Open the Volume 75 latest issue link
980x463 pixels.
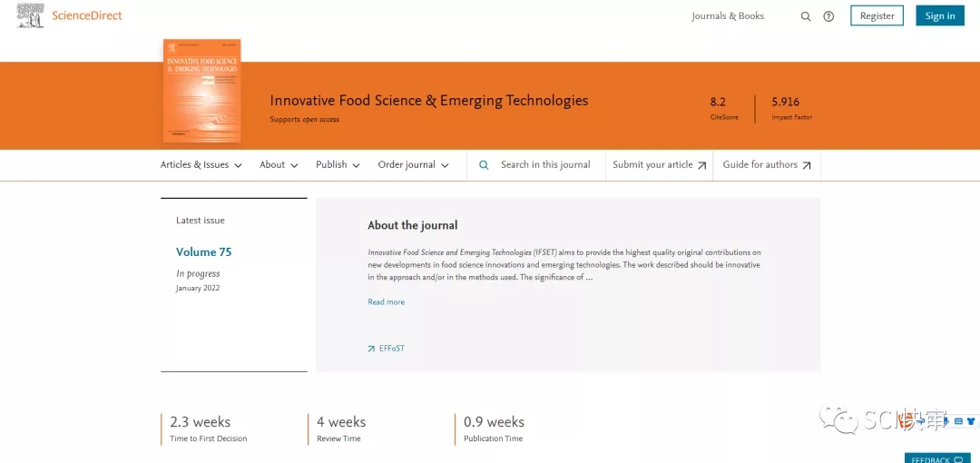coord(204,252)
